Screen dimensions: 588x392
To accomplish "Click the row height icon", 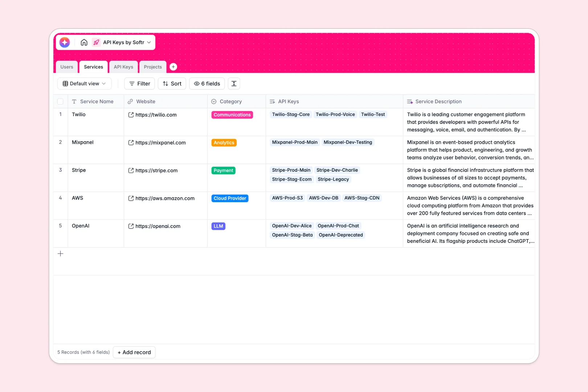I will (x=234, y=83).
